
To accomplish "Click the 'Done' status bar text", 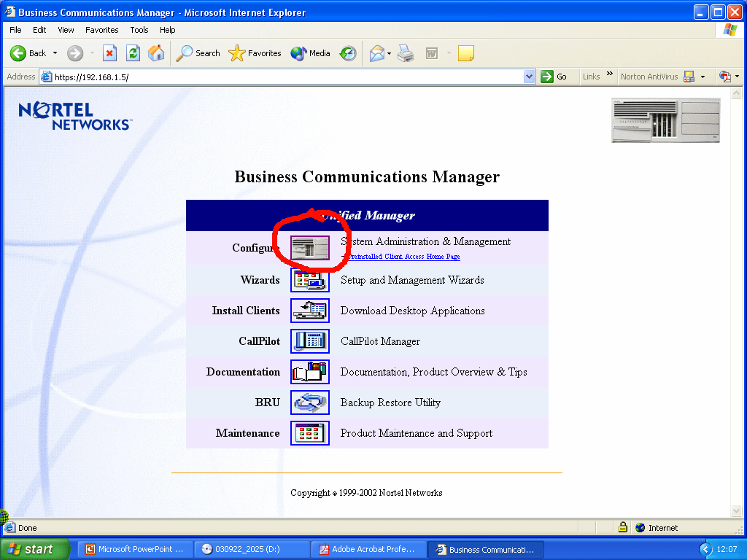I will (27, 528).
